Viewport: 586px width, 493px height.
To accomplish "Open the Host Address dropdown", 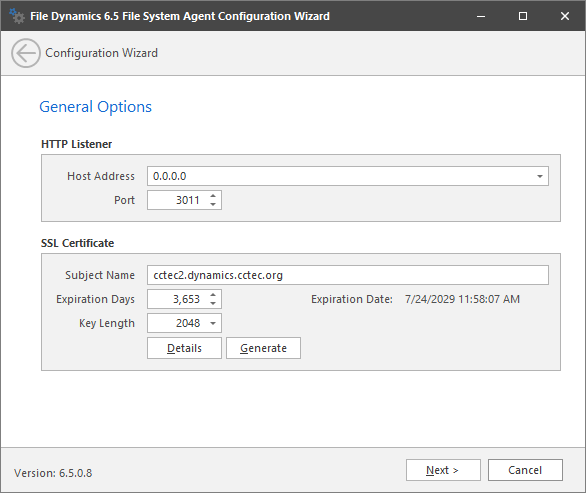I will [540, 176].
